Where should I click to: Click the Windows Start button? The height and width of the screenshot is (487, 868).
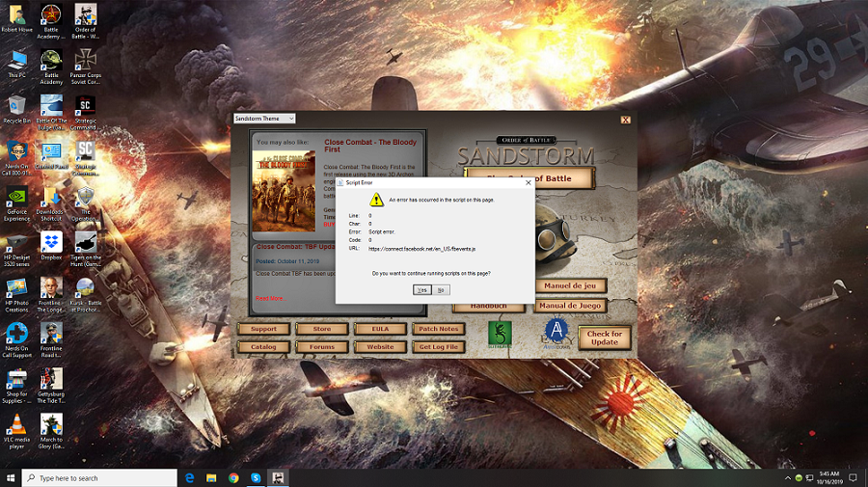[x=11, y=478]
